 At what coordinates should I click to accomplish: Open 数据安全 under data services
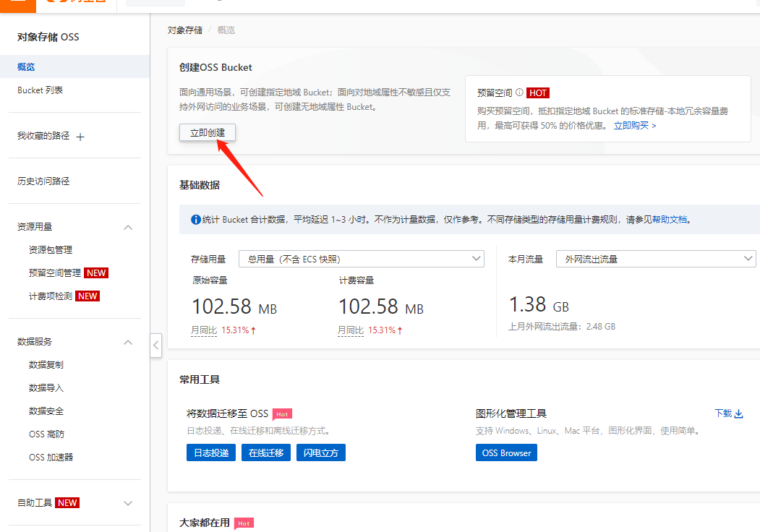46,411
